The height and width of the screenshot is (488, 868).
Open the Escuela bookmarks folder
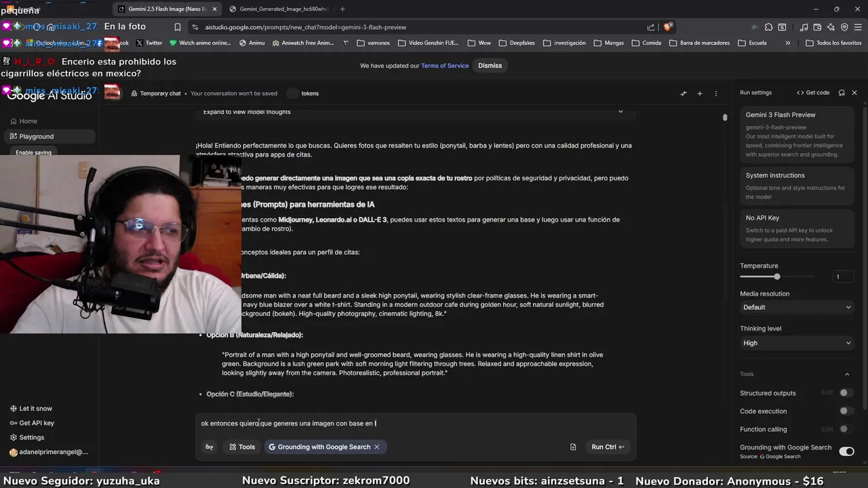753,43
